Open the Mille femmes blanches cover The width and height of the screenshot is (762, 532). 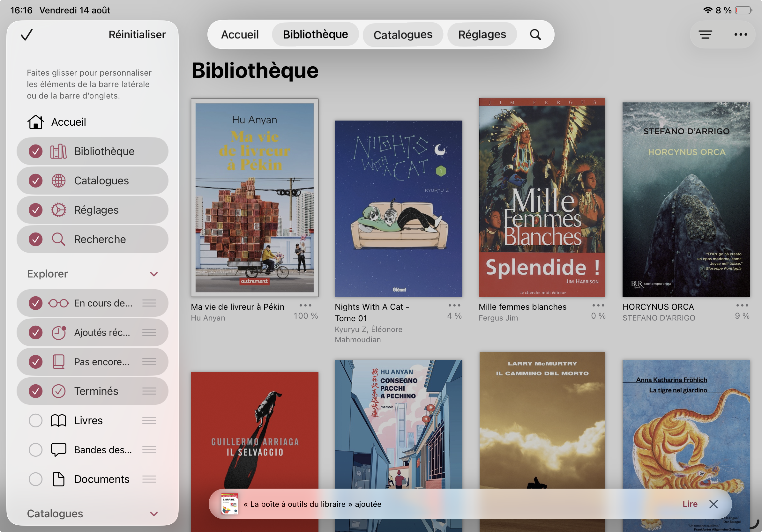[x=542, y=198]
